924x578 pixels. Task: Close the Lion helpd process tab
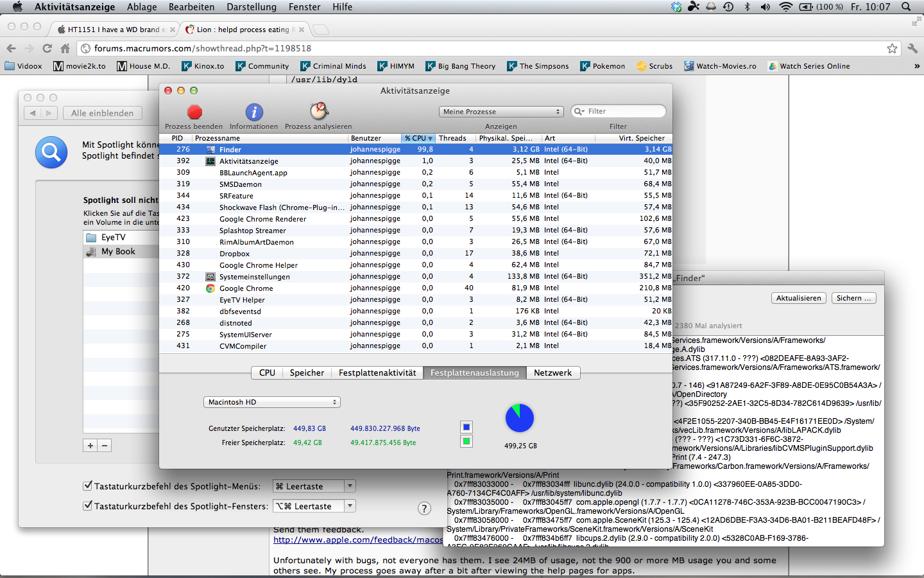pyautogui.click(x=302, y=30)
